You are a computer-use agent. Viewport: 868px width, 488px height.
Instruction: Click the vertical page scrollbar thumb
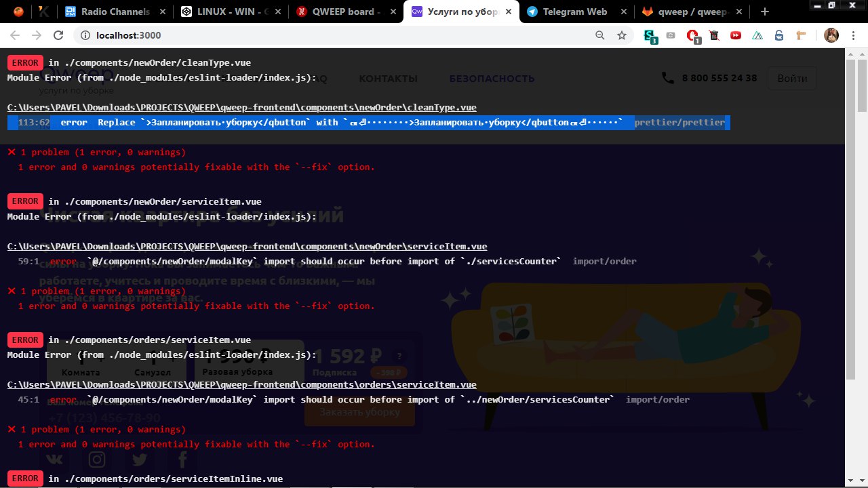click(x=862, y=86)
